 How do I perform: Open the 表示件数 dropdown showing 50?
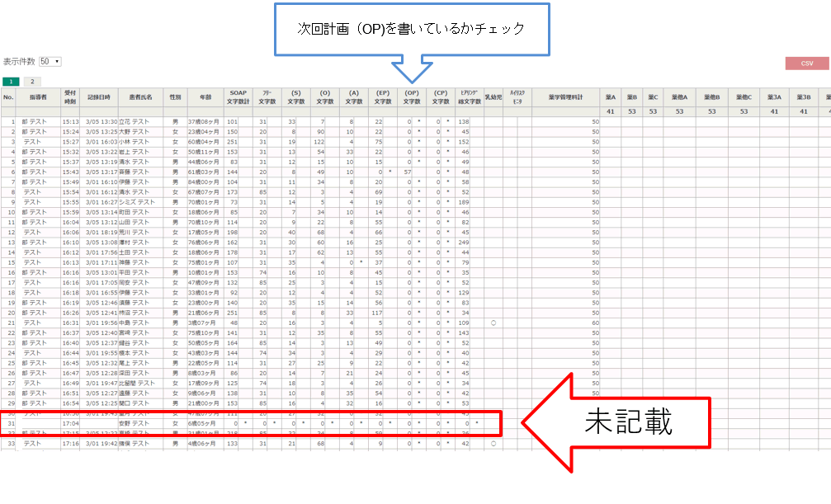tap(50, 62)
